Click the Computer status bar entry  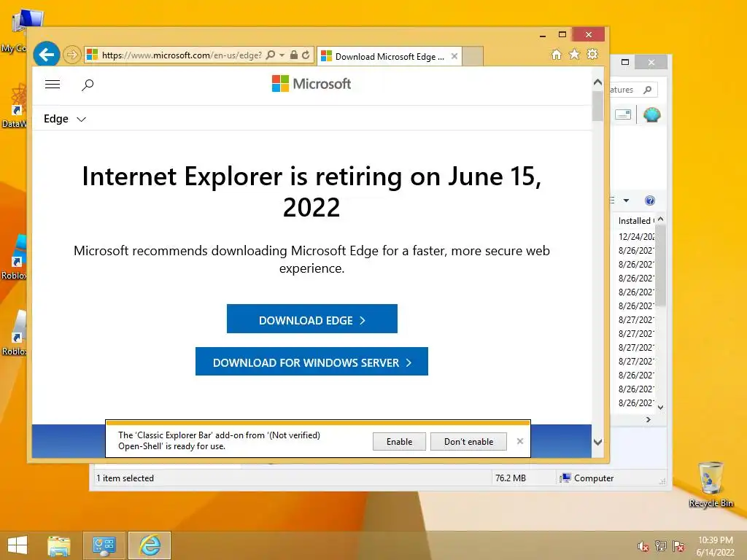[587, 478]
